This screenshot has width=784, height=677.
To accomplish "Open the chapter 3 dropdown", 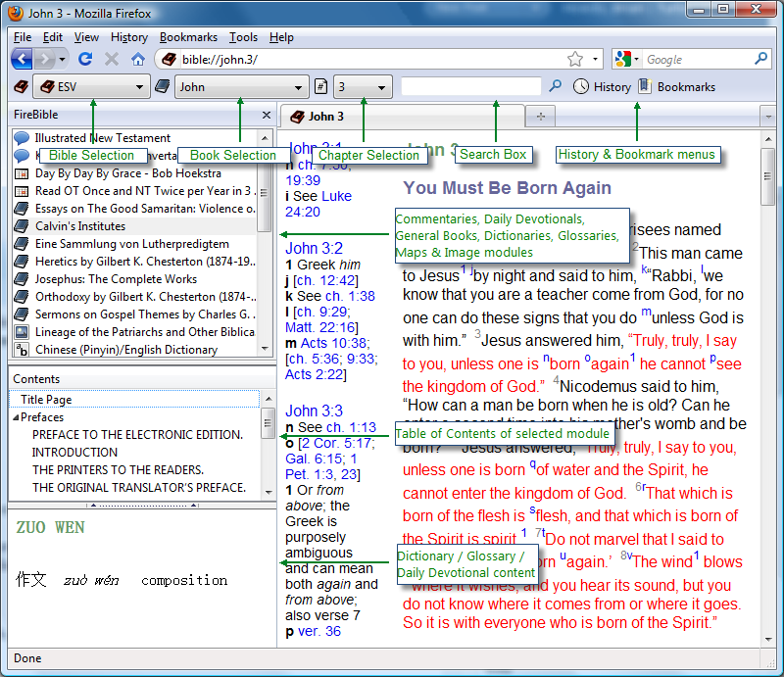I will pyautogui.click(x=363, y=87).
